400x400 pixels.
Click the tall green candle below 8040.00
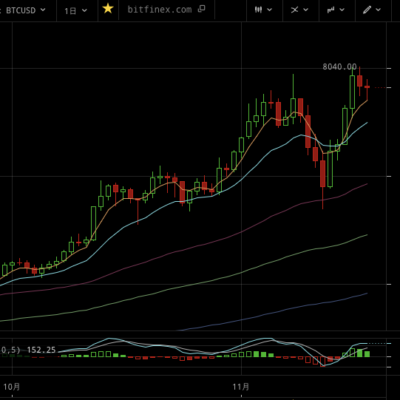click(352, 91)
